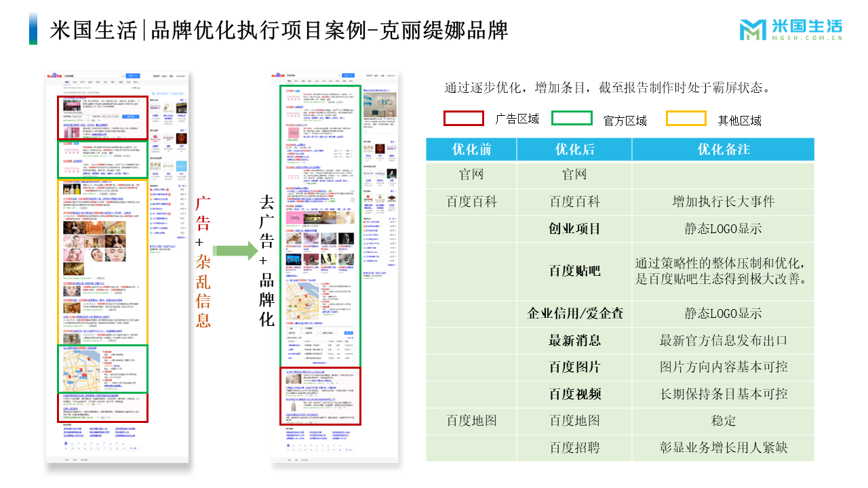Screen dimensions: 868x488
Task: Click the portrait image grid in left screenshot
Action: pos(94,248)
